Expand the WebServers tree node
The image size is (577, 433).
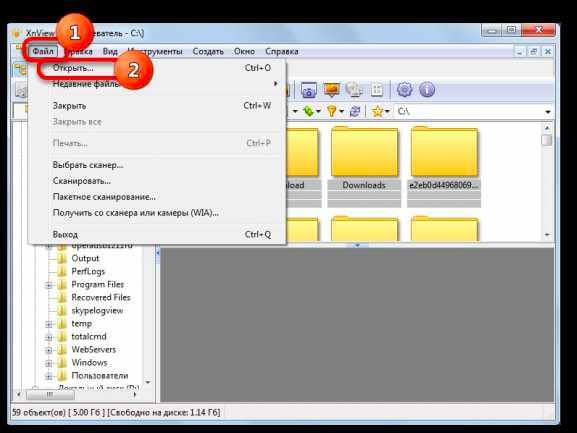tap(49, 350)
